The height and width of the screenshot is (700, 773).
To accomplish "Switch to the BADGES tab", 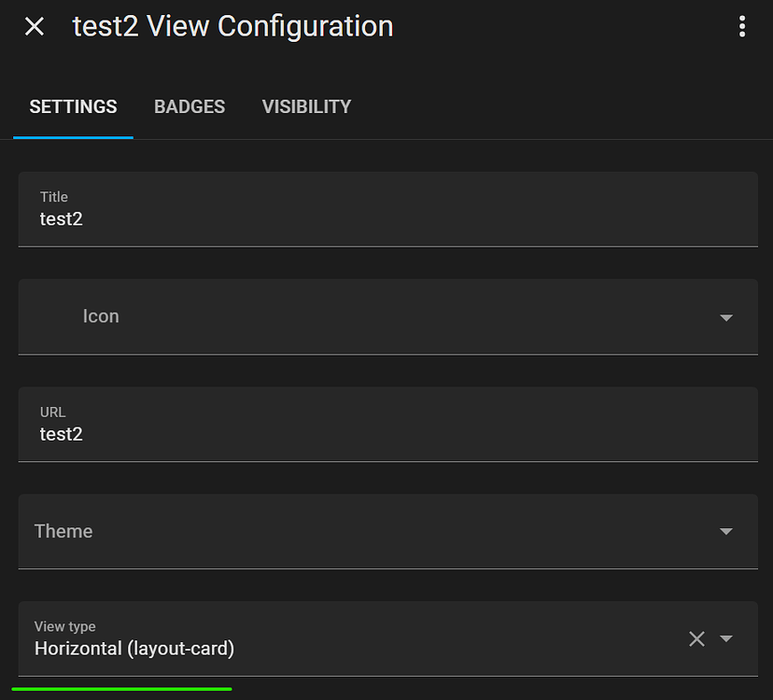I will 189,106.
